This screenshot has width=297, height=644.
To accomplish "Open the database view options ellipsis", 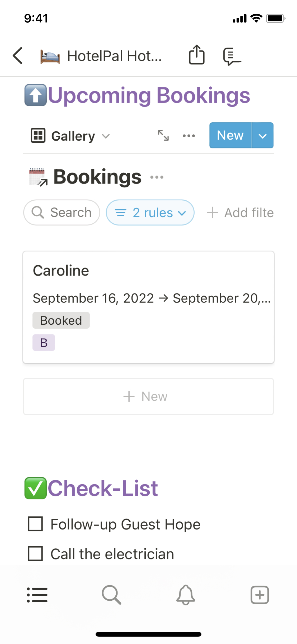I will pos(189,136).
